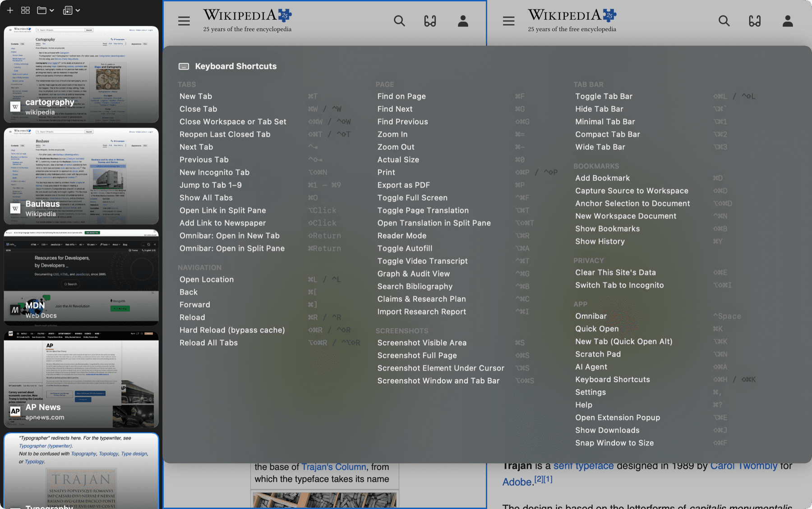The height and width of the screenshot is (509, 812).
Task: Select Reopen Last Closed Tab entry
Action: tap(269, 134)
